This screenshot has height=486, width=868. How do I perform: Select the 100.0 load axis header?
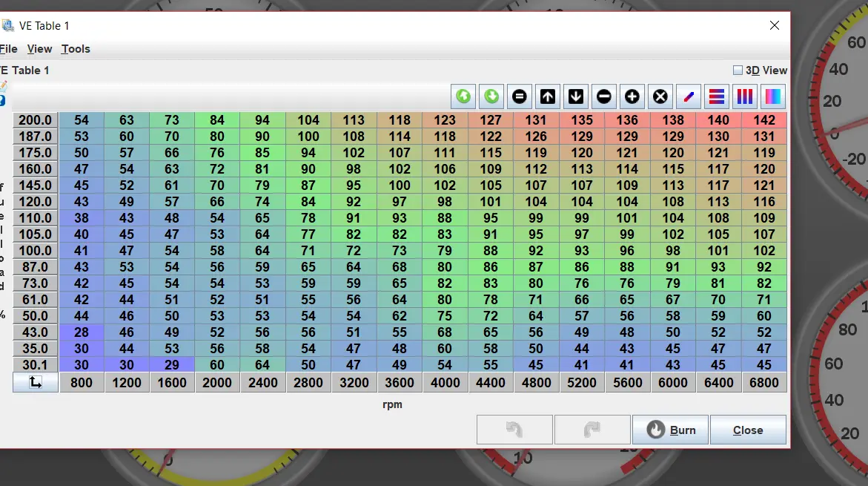click(x=36, y=251)
